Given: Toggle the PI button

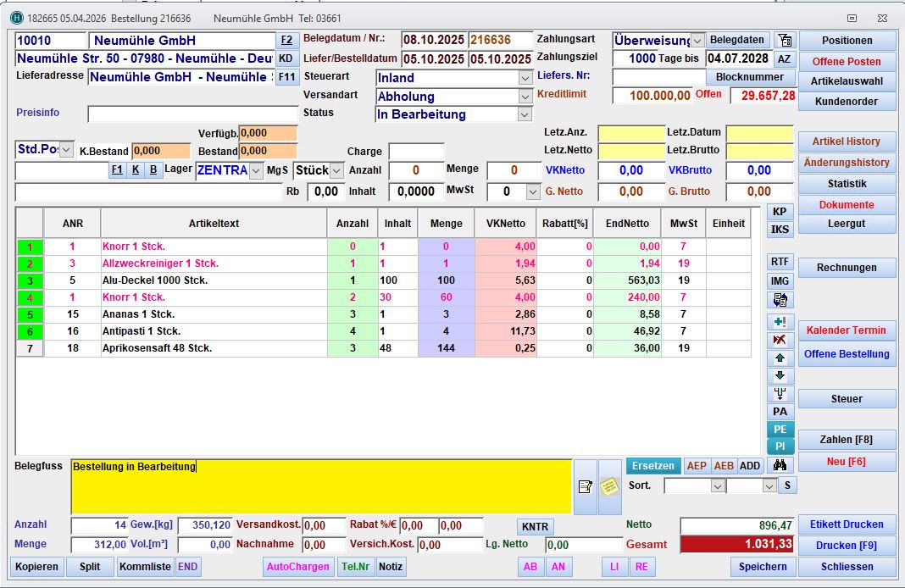Looking at the screenshot, I should coord(780,447).
